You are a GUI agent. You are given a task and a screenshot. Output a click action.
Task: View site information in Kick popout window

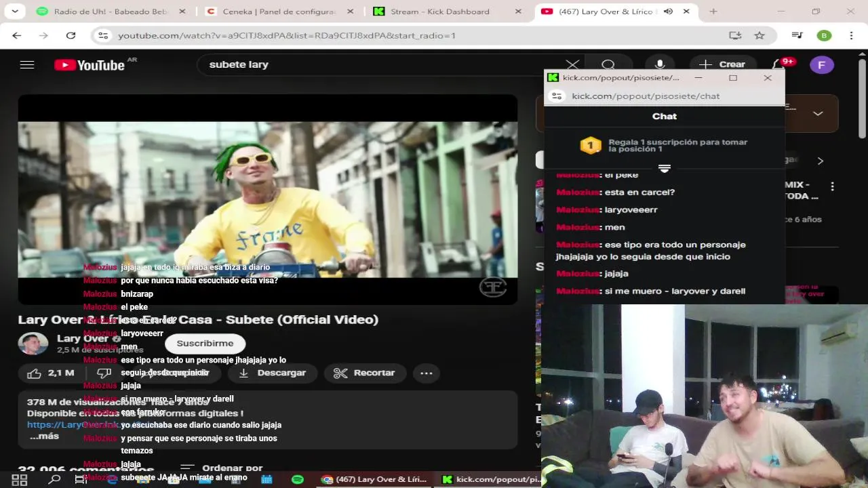tap(557, 96)
